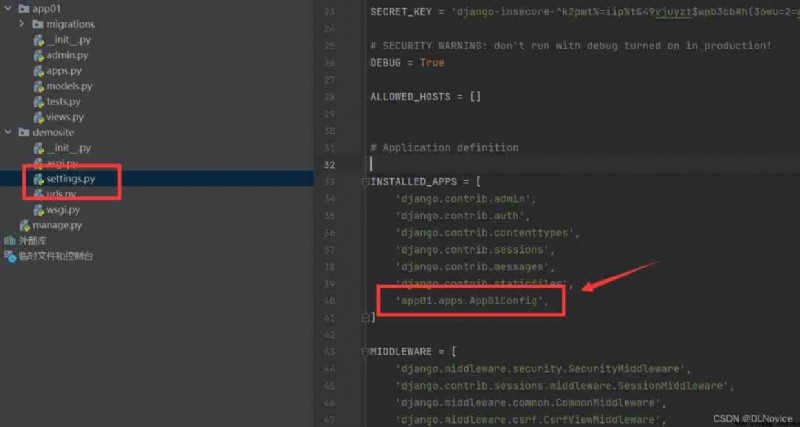Click the Python icon beside models.py
800x427 pixels.
click(x=39, y=86)
